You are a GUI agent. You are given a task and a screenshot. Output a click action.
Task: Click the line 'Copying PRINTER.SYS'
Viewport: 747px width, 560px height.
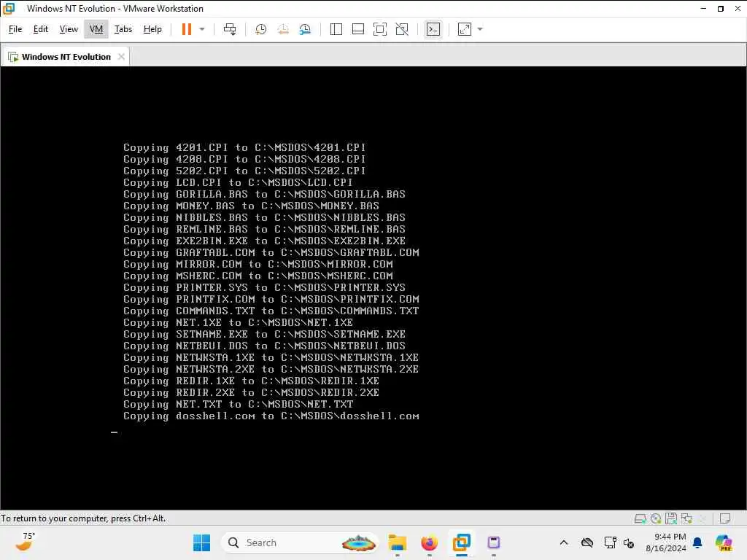[x=264, y=287]
